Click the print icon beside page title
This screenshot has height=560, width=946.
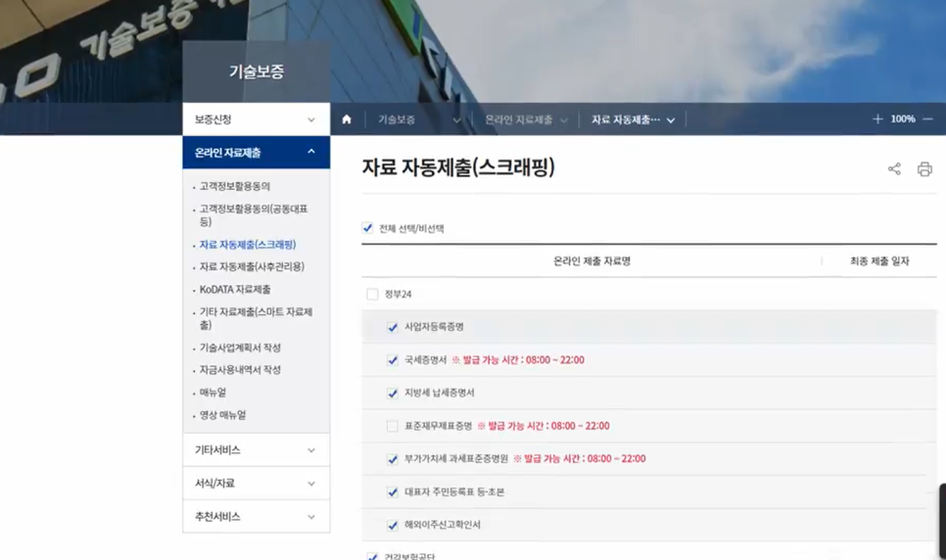tap(924, 169)
